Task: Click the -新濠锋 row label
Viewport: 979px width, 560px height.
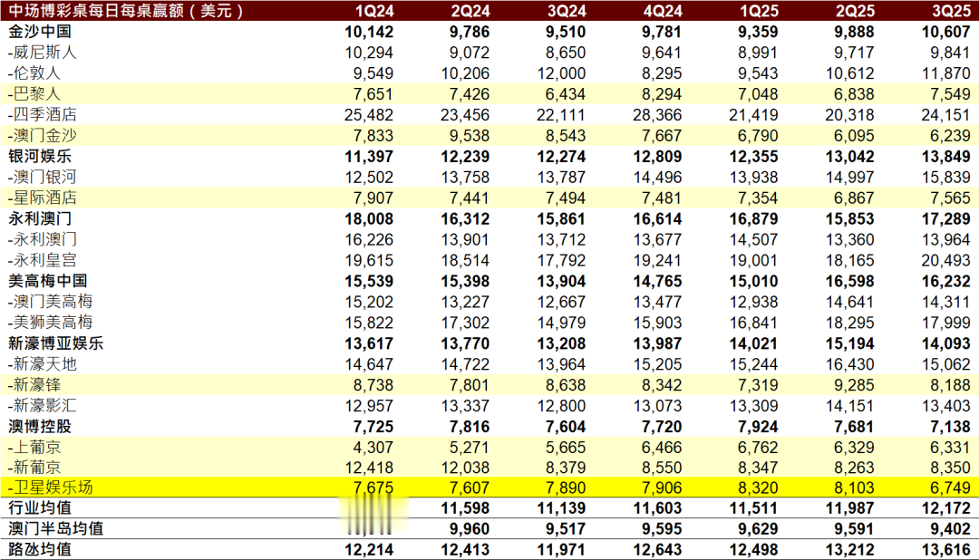Action: click(34, 385)
